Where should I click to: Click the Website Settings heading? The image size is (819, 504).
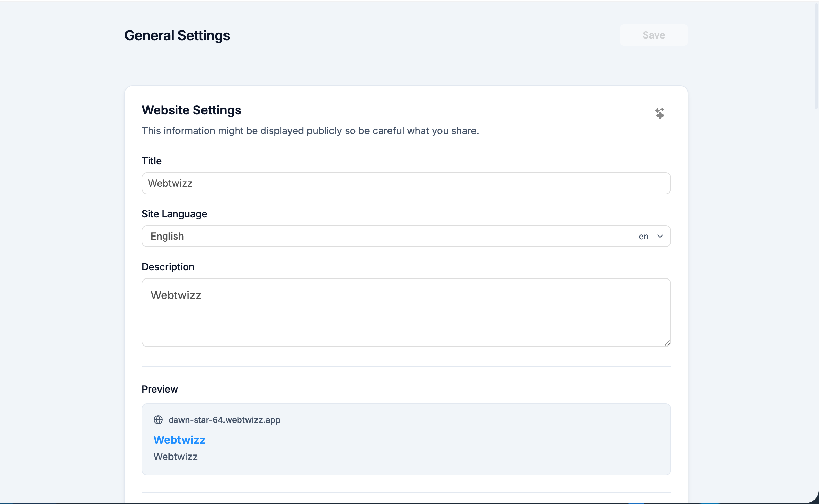(192, 110)
